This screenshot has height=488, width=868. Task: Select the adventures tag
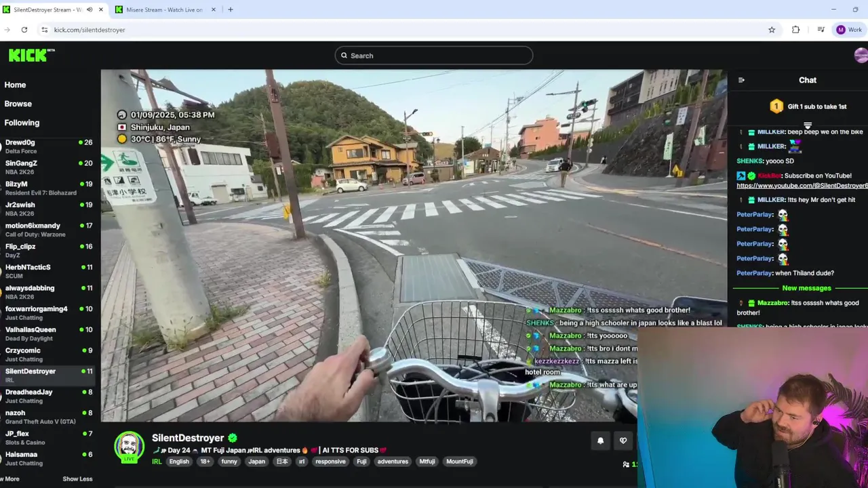393,462
